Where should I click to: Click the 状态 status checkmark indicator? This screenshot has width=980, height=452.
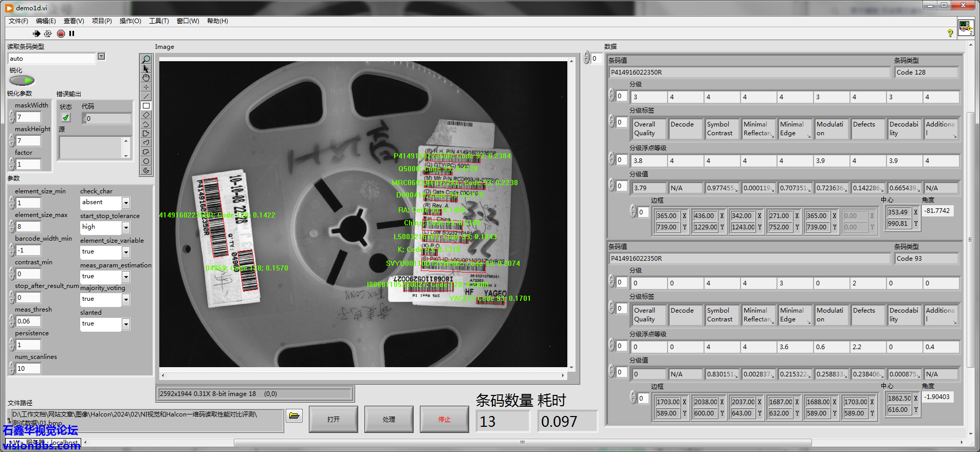[x=66, y=118]
